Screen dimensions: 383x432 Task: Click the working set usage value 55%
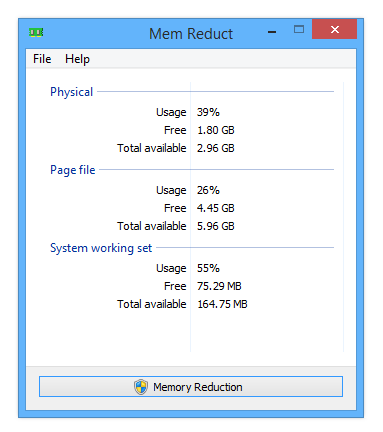208,268
